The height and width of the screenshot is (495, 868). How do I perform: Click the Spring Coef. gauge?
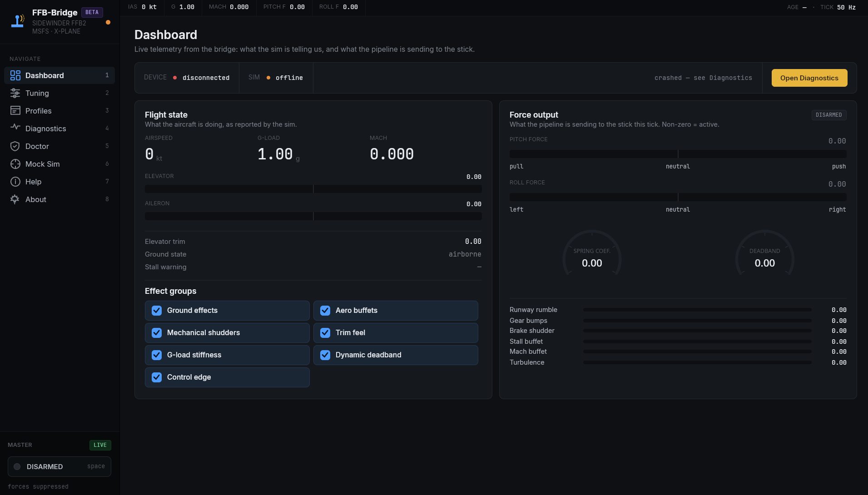[x=592, y=257]
